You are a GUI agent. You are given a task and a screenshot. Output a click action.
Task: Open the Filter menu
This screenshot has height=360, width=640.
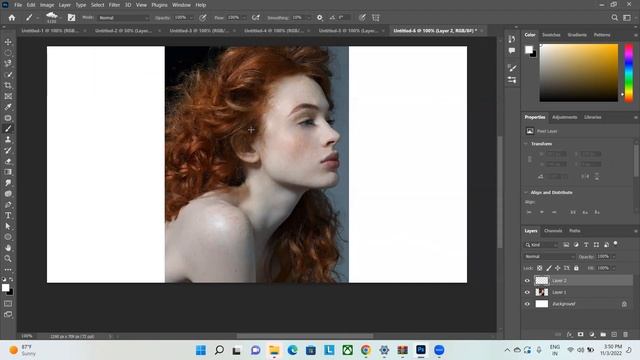[x=114, y=5]
